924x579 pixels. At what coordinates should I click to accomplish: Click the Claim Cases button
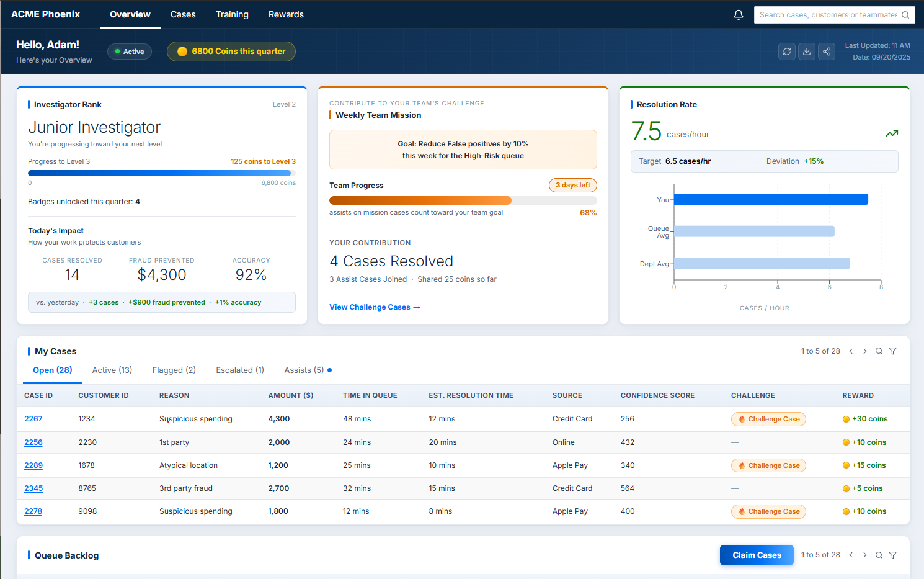(757, 555)
